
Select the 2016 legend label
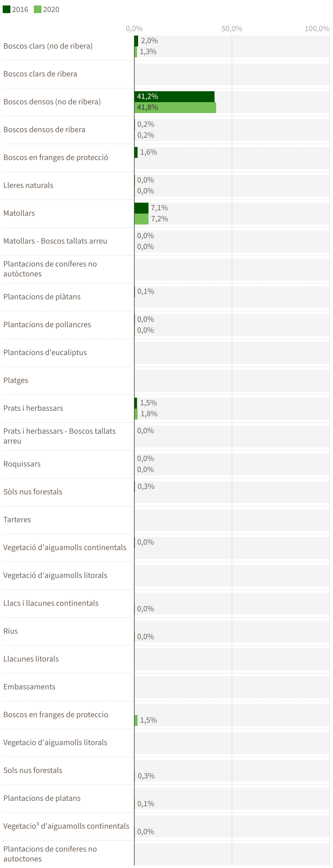click(x=20, y=10)
